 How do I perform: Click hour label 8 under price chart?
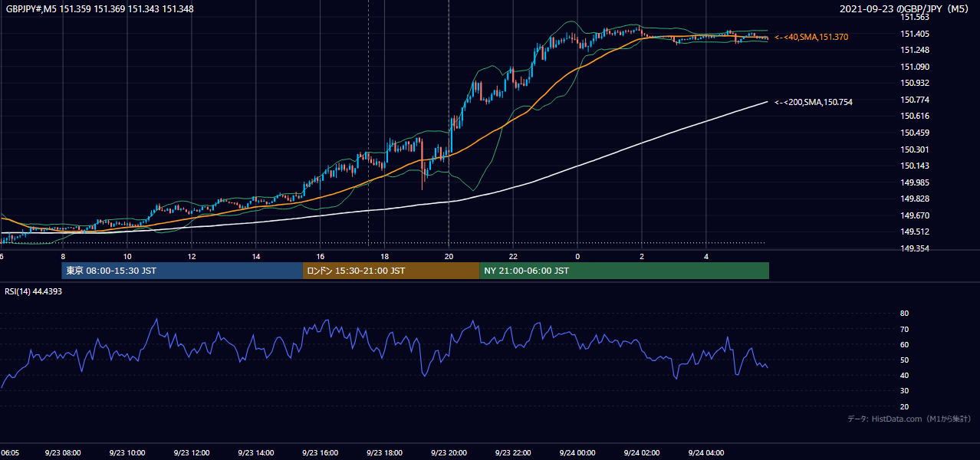point(63,256)
